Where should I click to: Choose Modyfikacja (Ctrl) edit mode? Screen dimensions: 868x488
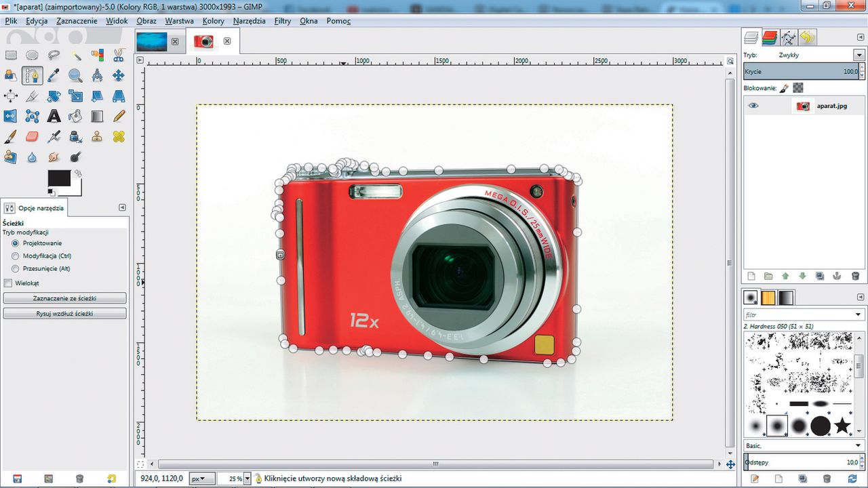click(15, 256)
